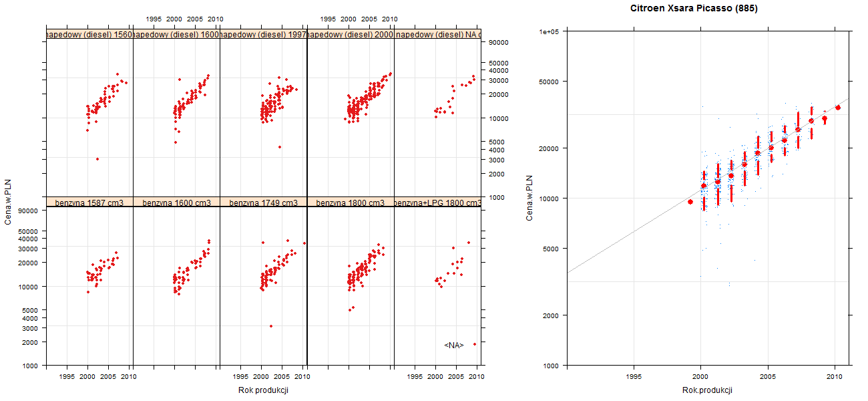The width and height of the screenshot is (868, 401).
Task: Click the low outlier point in benzyna 1749 panel
Action: coord(270,326)
